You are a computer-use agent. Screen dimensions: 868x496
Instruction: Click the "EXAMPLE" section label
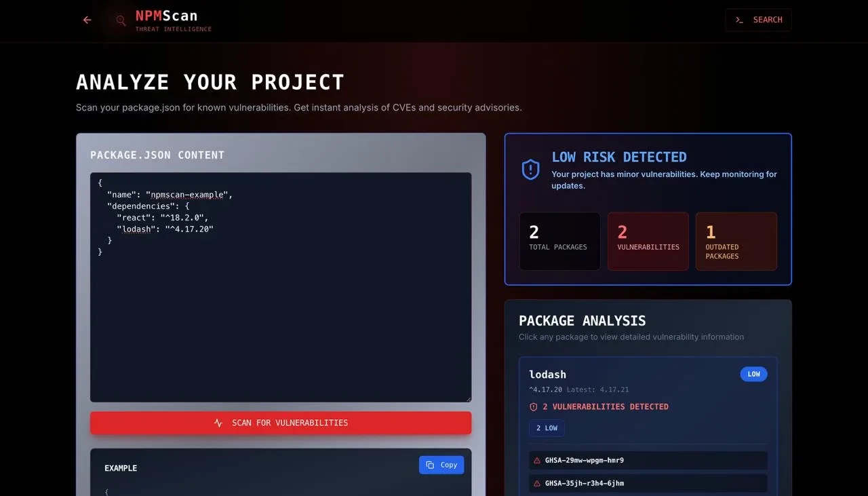coord(121,468)
